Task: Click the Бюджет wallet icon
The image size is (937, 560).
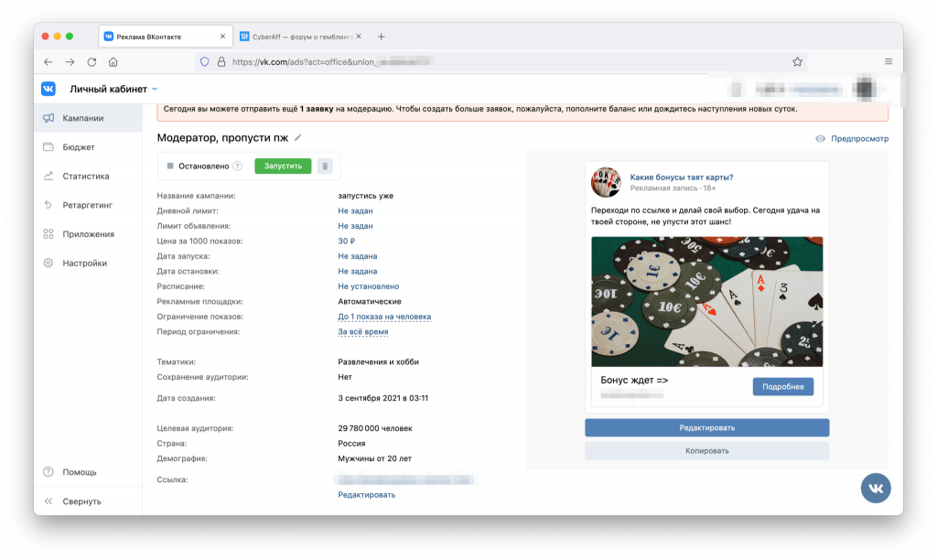Action: (x=48, y=147)
